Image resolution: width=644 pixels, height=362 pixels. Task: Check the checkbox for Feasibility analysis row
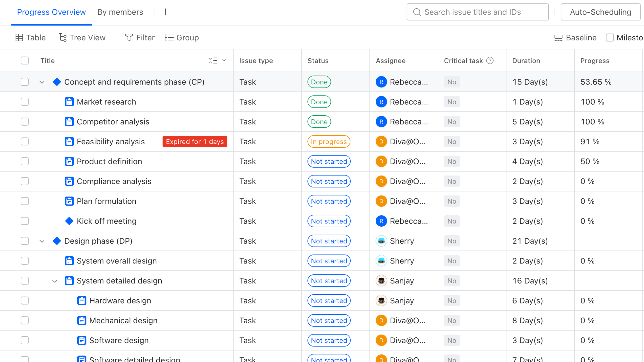tap(25, 141)
